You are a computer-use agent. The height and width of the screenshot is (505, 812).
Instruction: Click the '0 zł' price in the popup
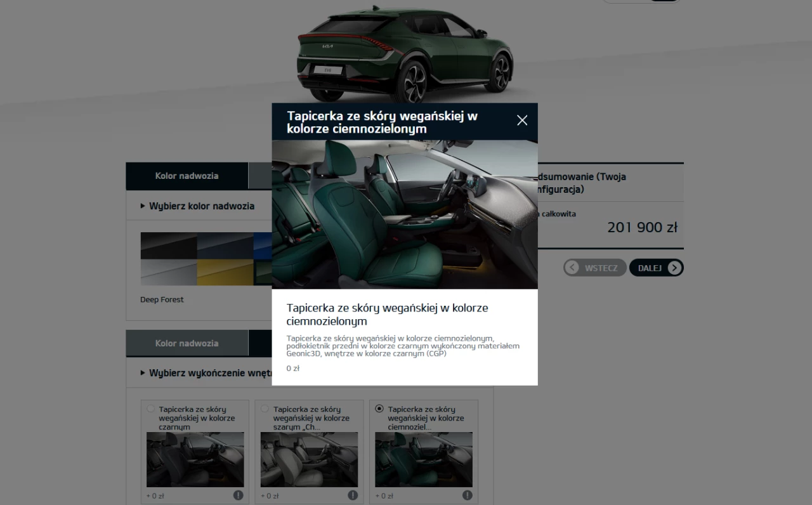click(x=292, y=369)
